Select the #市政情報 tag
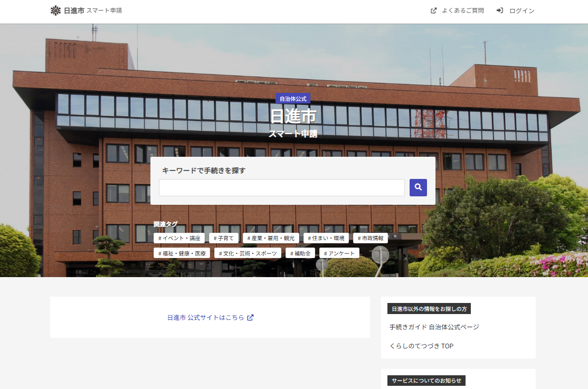 point(371,238)
